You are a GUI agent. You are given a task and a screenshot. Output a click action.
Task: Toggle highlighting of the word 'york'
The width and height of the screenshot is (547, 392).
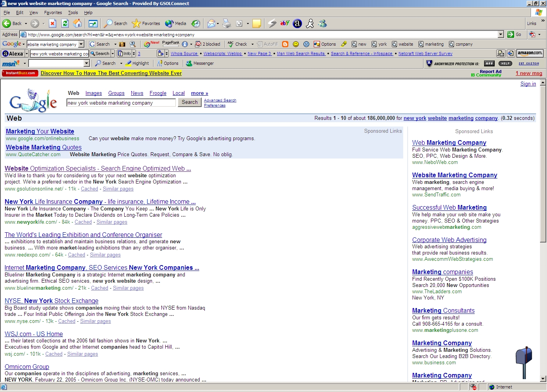(x=379, y=44)
